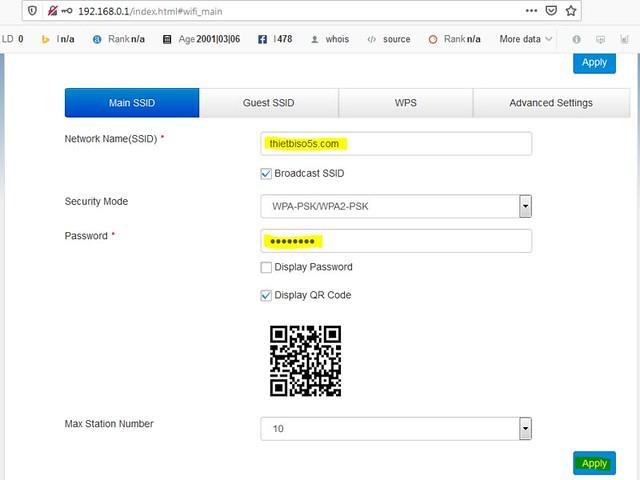Click the whois link in SEO bar

[337, 39]
